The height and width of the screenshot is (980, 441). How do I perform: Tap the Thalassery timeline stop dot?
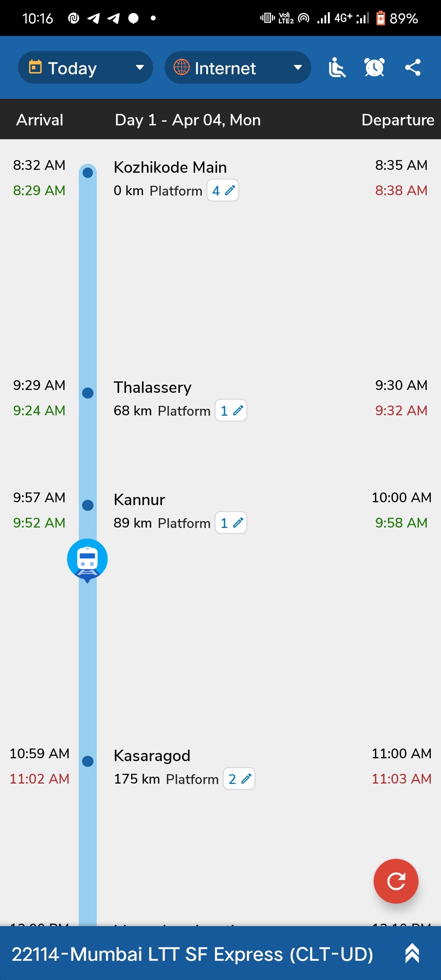(x=88, y=393)
